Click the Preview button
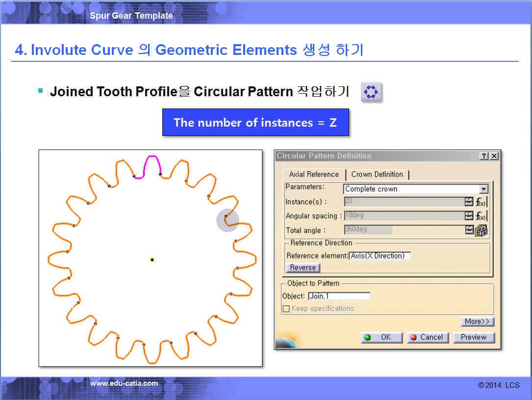The image size is (532, 400). coord(473,337)
